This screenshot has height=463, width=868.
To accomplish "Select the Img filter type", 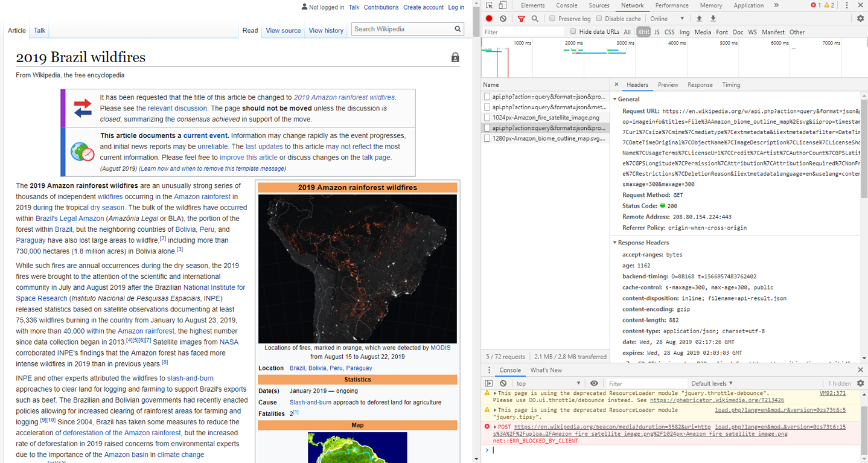I will [684, 32].
